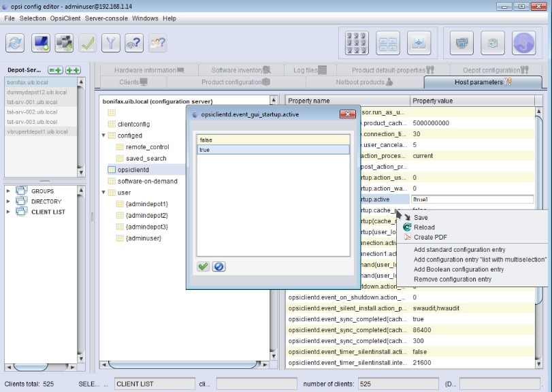Choose Remove configuration entry

point(453,279)
